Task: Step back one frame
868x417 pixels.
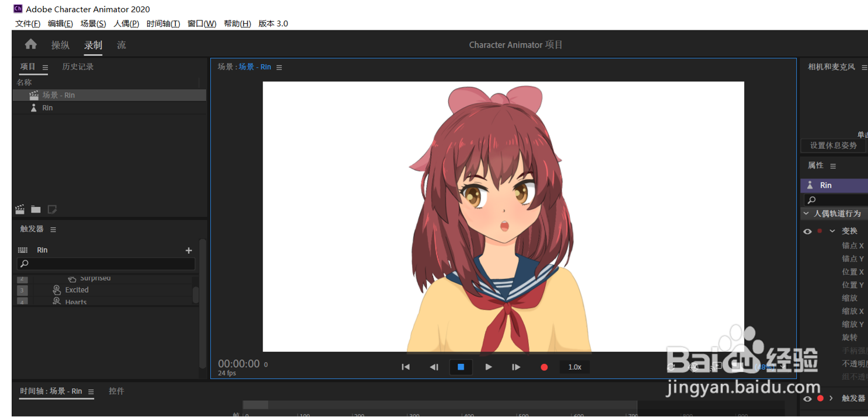Action: [x=434, y=367]
